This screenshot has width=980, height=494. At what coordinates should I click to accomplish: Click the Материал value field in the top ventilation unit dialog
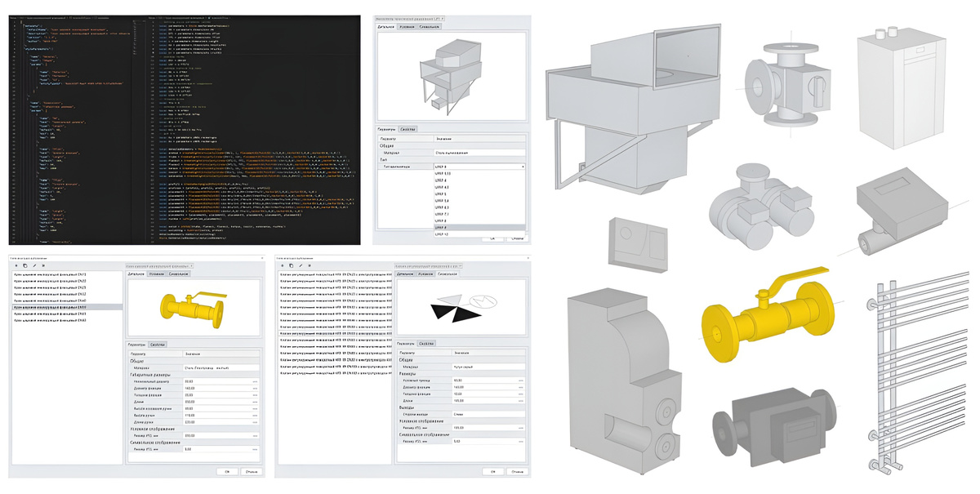[x=479, y=152]
